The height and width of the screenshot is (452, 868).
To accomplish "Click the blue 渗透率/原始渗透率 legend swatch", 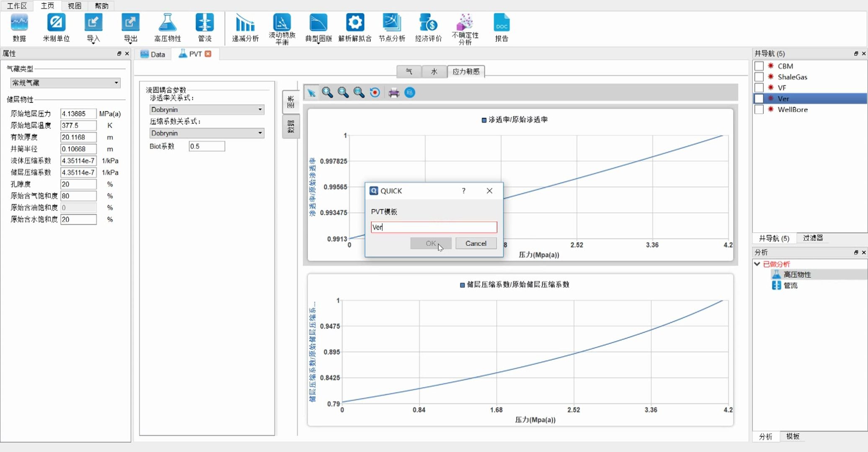I will (x=484, y=120).
